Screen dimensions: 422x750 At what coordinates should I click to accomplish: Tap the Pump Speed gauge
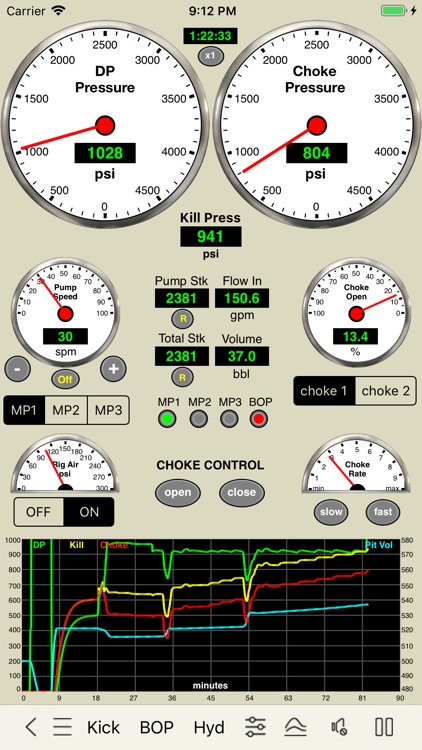pyautogui.click(x=65, y=313)
